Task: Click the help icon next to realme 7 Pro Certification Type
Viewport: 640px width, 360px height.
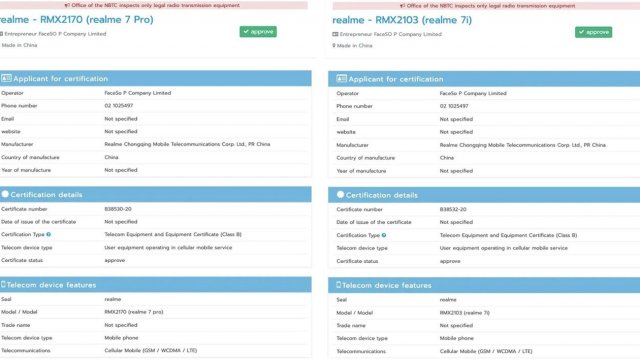Action: pyautogui.click(x=49, y=234)
